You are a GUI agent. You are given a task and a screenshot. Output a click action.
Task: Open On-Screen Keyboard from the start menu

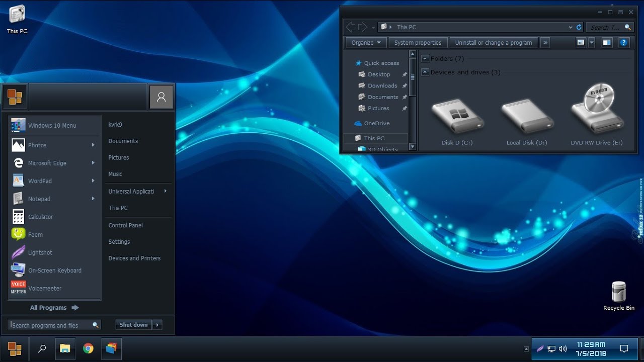click(54, 270)
